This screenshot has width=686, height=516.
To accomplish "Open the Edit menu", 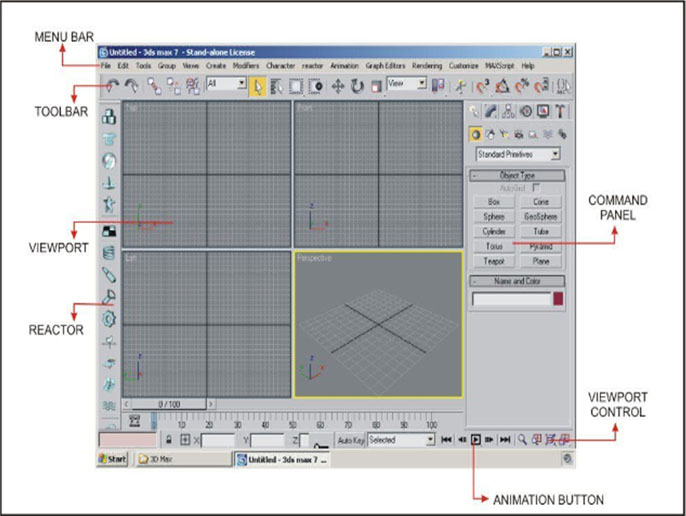I will coord(123,66).
